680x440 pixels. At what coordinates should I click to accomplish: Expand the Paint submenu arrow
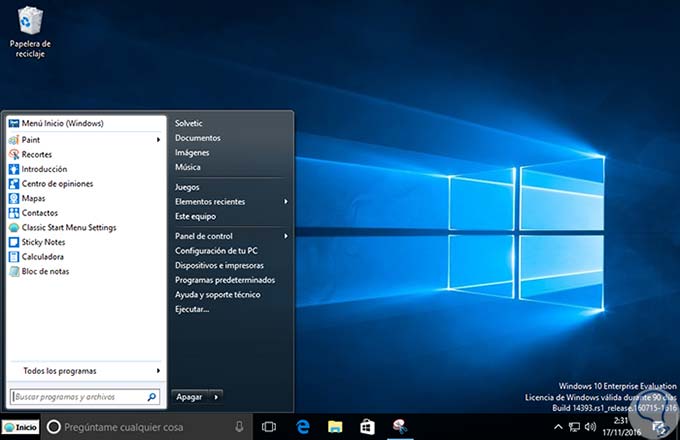158,140
